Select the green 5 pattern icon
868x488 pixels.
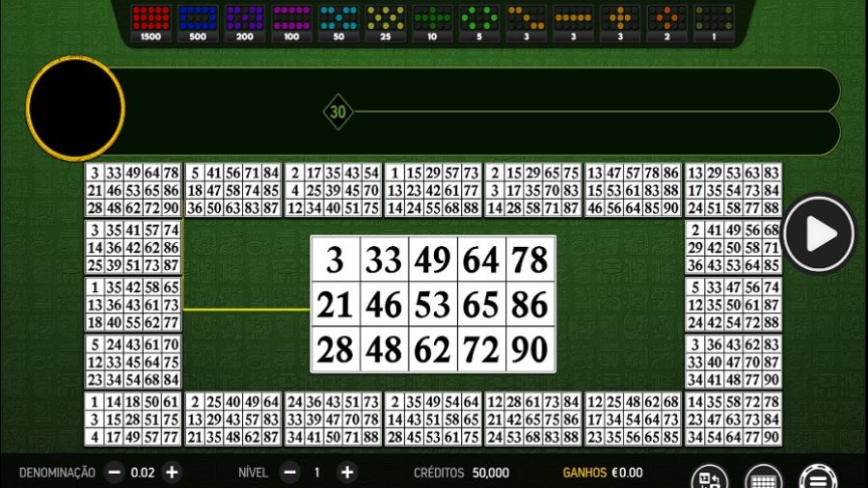point(479,24)
